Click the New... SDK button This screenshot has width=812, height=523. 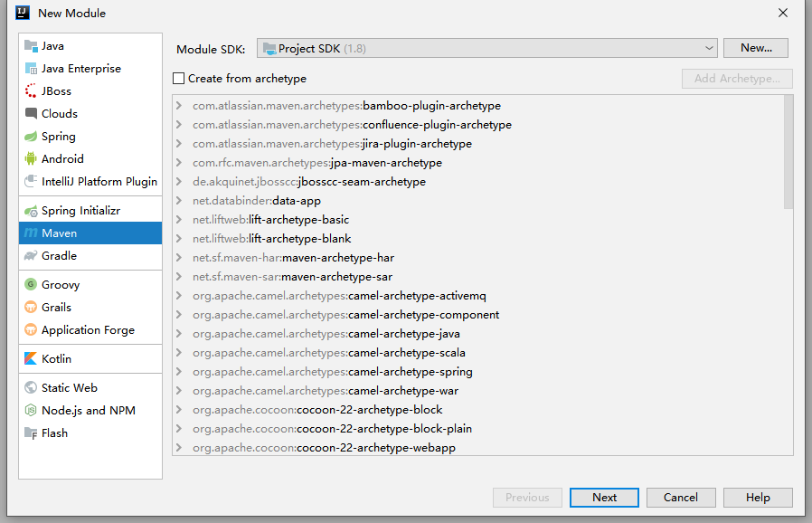[x=756, y=48]
